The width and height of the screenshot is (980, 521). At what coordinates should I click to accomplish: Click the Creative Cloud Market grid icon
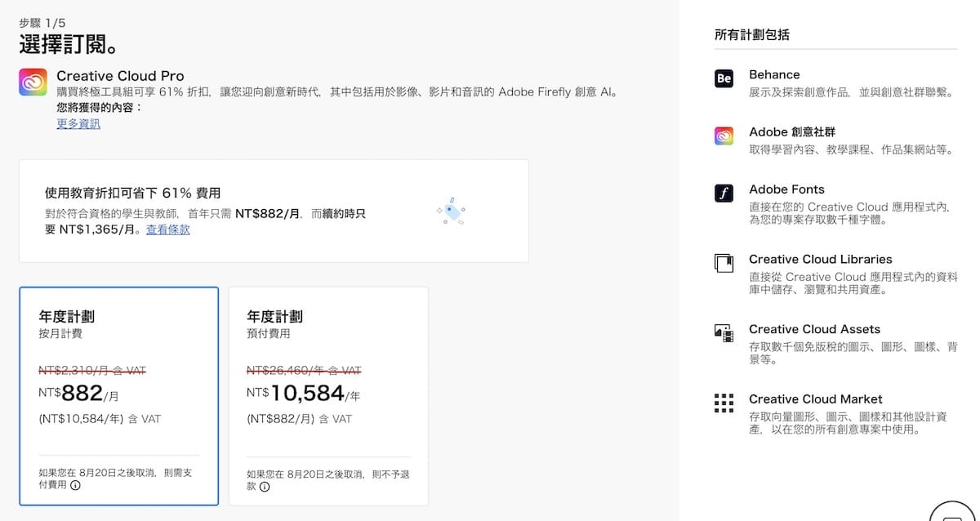(724, 403)
